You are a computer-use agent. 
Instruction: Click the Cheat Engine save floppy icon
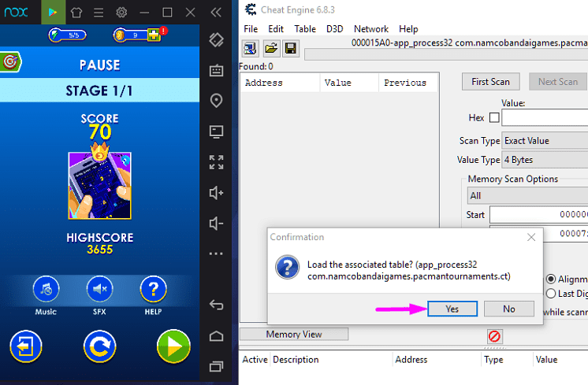[x=291, y=48]
